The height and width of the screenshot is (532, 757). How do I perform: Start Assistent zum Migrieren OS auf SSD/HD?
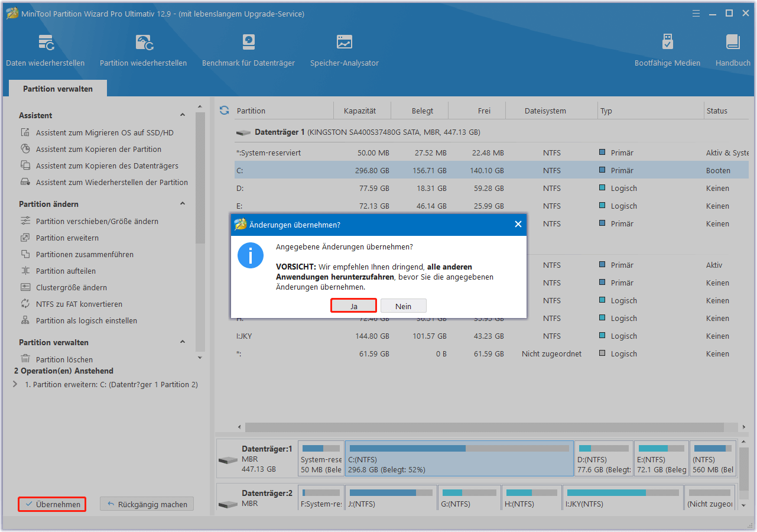click(105, 133)
